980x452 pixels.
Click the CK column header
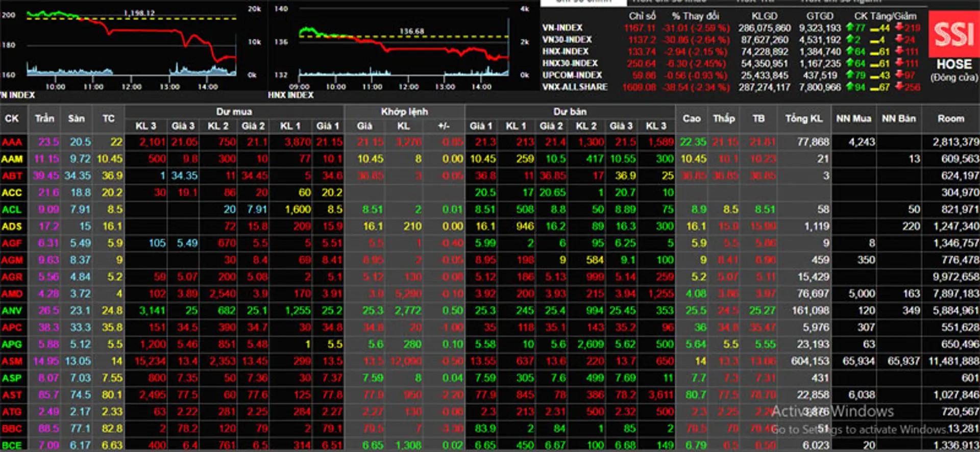(x=12, y=118)
